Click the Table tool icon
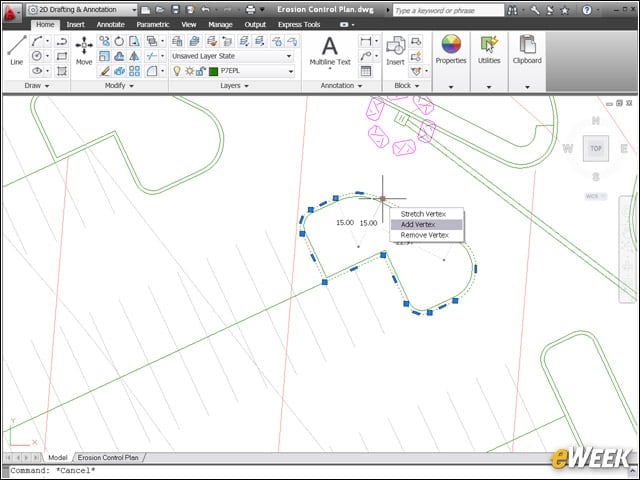This screenshot has height=480, width=640. [366, 71]
